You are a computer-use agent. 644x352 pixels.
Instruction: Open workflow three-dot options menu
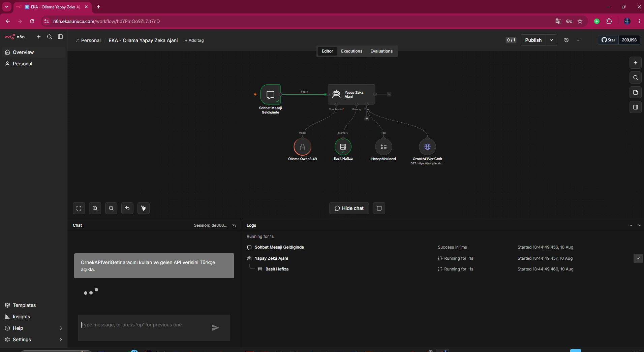(x=579, y=40)
